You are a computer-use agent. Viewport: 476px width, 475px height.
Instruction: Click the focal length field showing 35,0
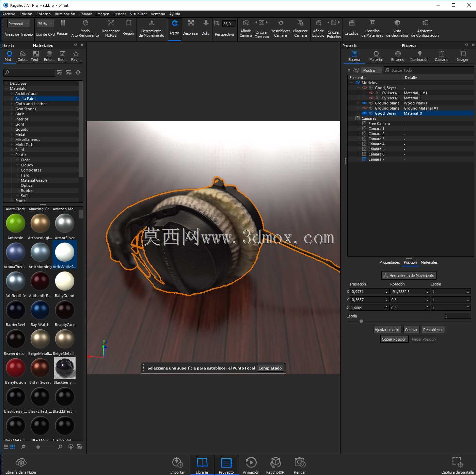click(x=229, y=24)
